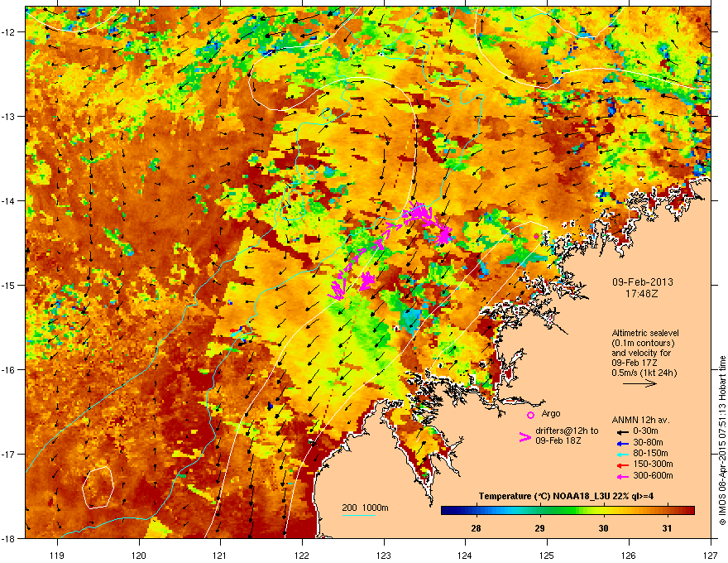The width and height of the screenshot is (728, 563).
Task: Click the color bar tick label '30'
Action: [603, 528]
